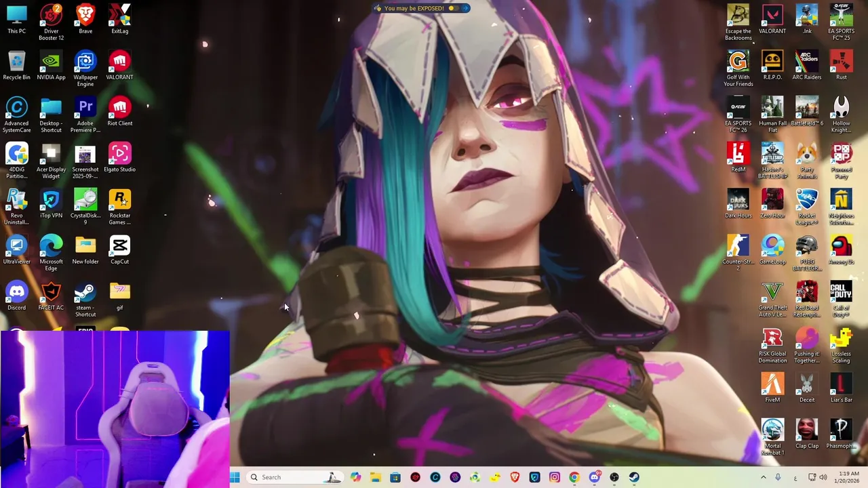Open the Recycle Bin

[17, 65]
